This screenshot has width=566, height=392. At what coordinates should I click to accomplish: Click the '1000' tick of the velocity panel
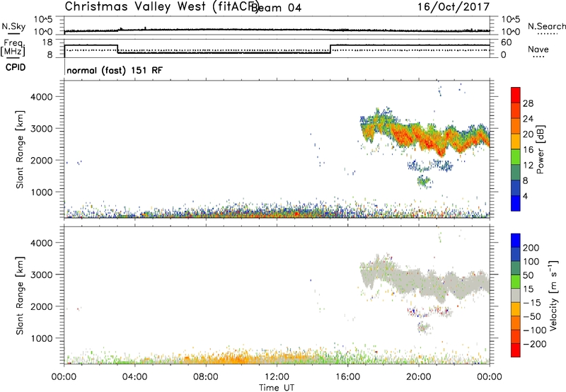(42, 339)
